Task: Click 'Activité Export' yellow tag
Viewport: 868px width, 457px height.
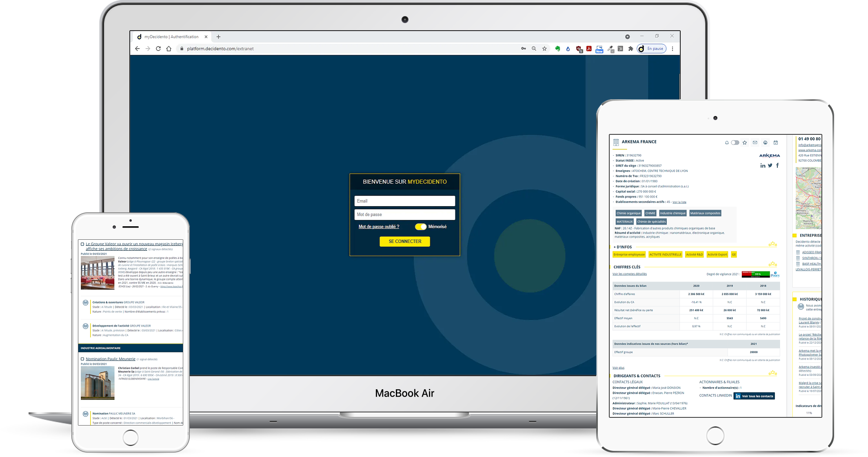Action: point(717,254)
